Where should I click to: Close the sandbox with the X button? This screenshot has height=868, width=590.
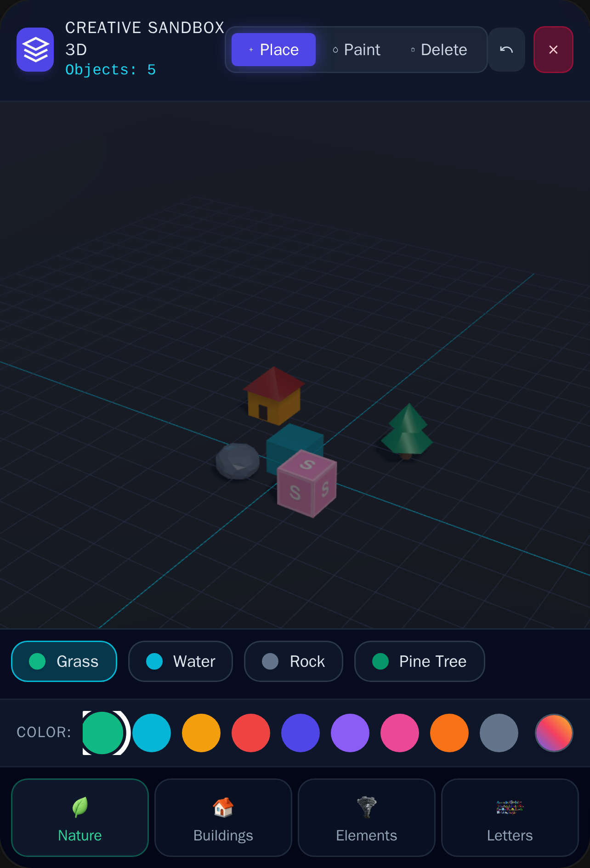coord(553,50)
